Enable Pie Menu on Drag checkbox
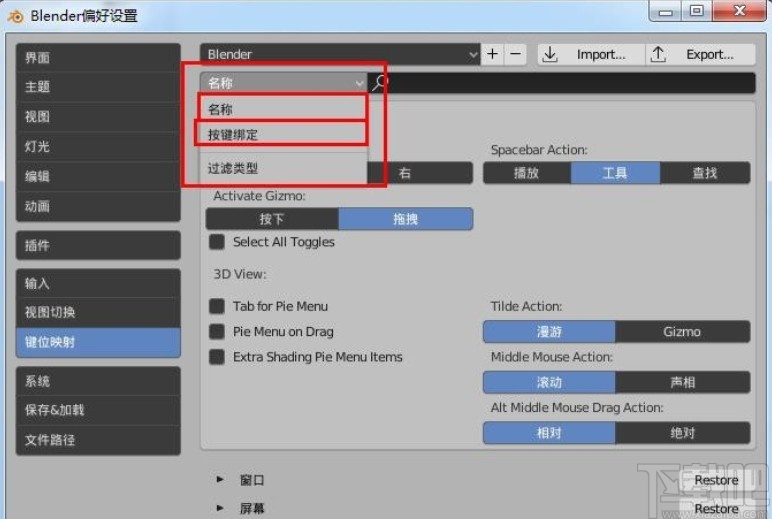This screenshot has height=519, width=772. coord(217,331)
